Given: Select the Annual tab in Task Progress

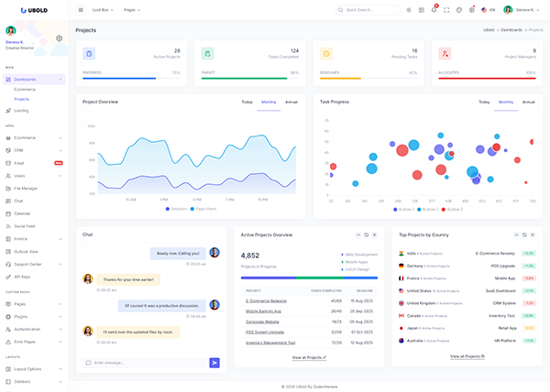Looking at the screenshot, I should [x=528, y=102].
